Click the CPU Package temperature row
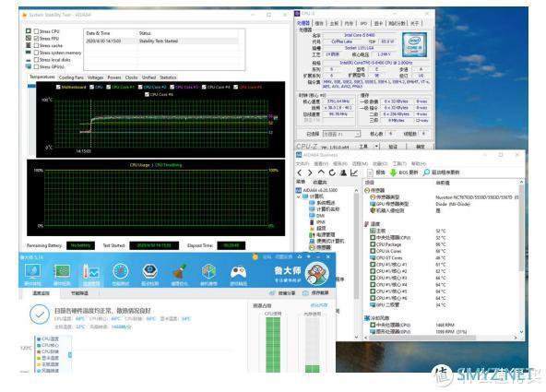The width and height of the screenshot is (546, 392). (x=408, y=244)
